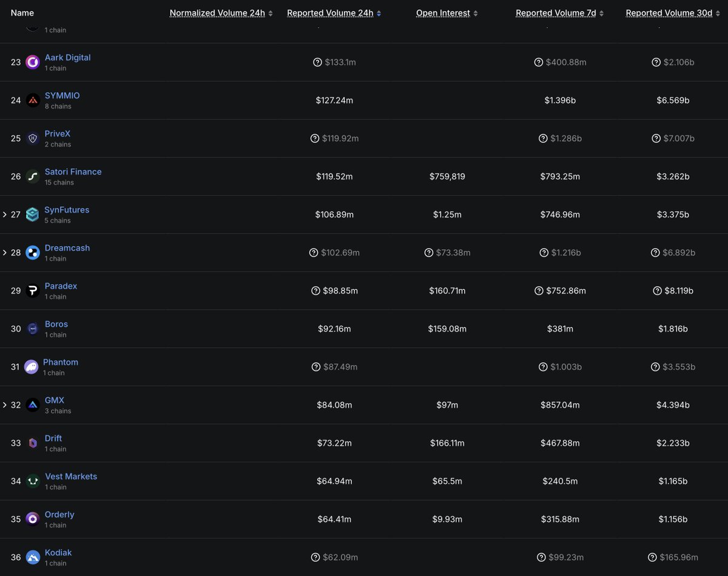
Task: Click the Vest Markets logo icon
Action: click(33, 481)
